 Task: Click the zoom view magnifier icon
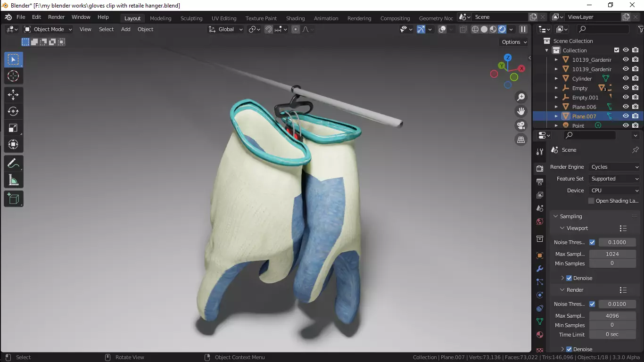pos(521,97)
